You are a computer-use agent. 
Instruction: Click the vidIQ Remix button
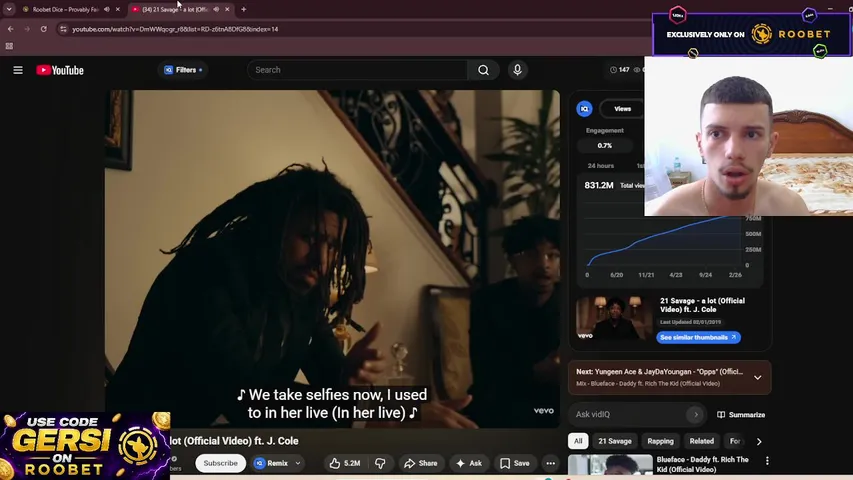click(271, 463)
